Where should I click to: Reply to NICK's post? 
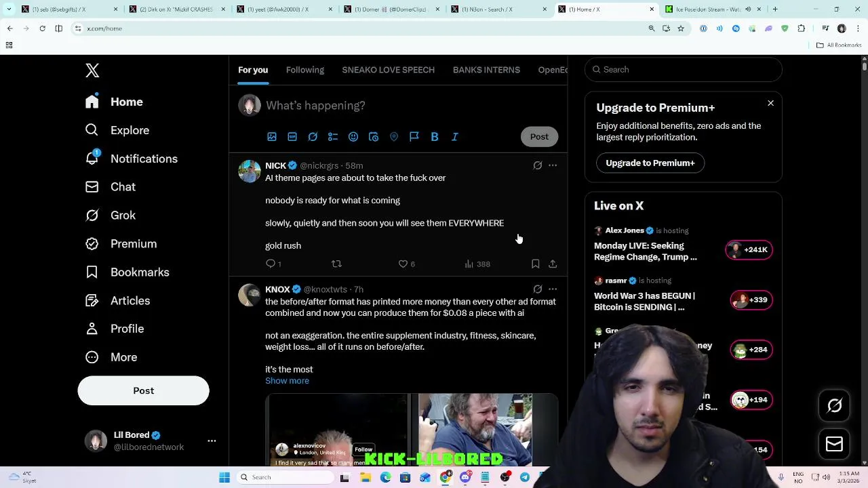point(273,264)
